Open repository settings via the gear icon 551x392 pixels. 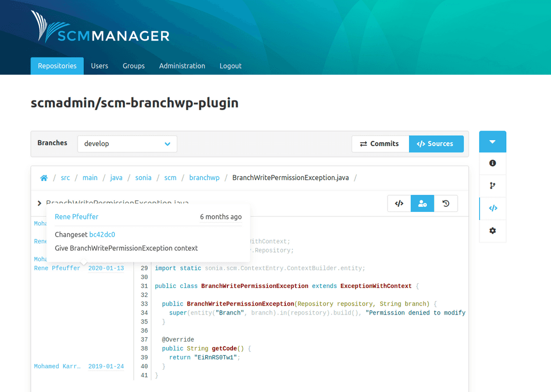(492, 231)
